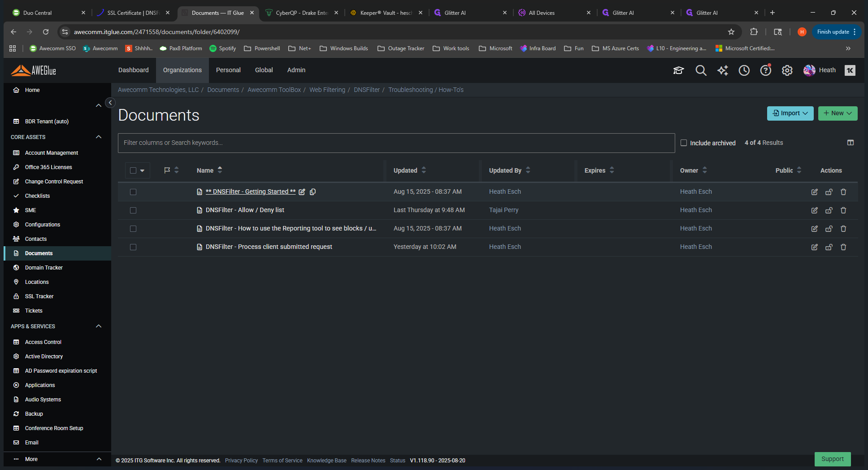Click the Support button
The image size is (868, 470).
click(833, 459)
